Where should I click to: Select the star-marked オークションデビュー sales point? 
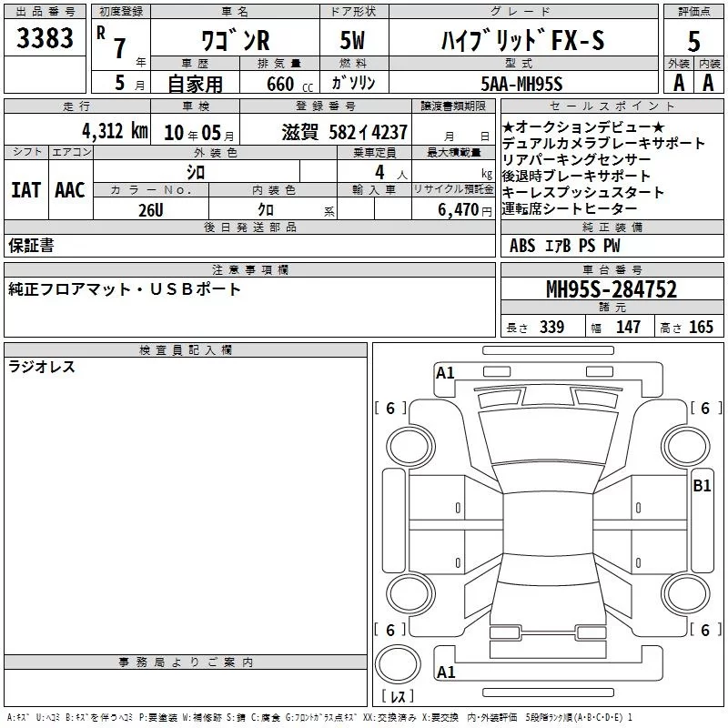click(583, 127)
